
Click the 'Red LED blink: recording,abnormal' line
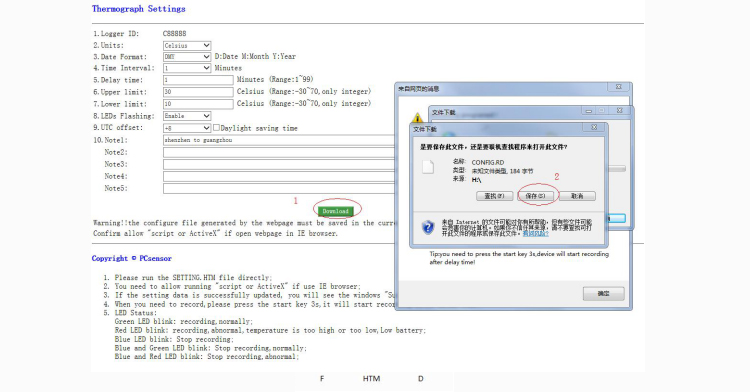[x=270, y=330]
